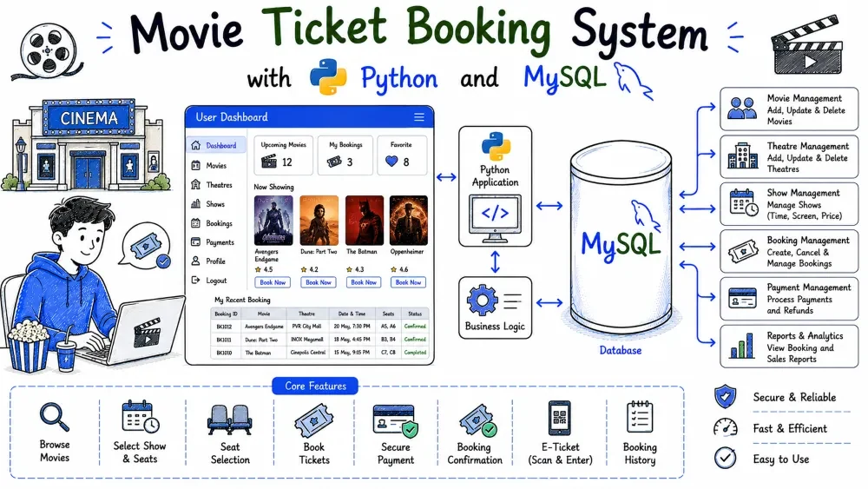Screen dimensions: 868x489
Task: Click Book Now under Dune: Part Two
Action: pos(319,282)
